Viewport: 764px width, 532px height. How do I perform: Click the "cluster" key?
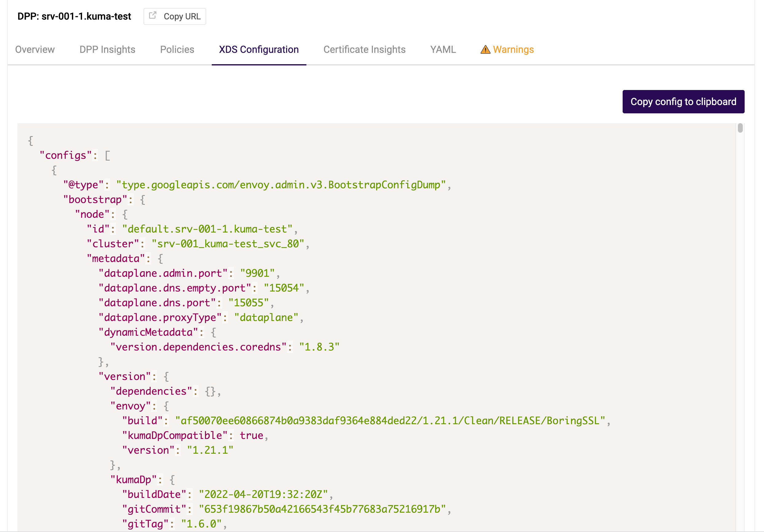tap(113, 244)
